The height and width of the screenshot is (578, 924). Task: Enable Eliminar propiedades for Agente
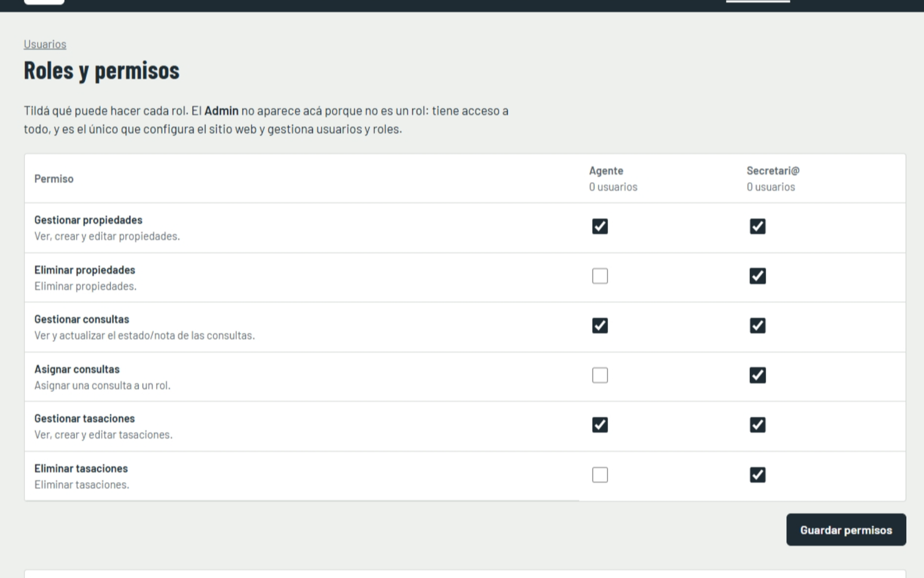point(600,276)
